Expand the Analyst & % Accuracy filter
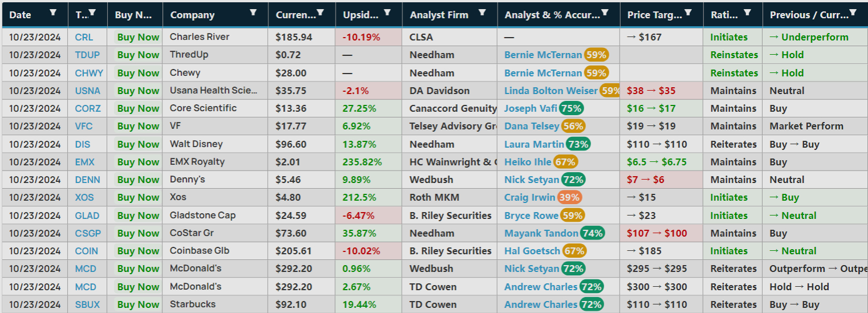The height and width of the screenshot is (313, 868). point(605,13)
